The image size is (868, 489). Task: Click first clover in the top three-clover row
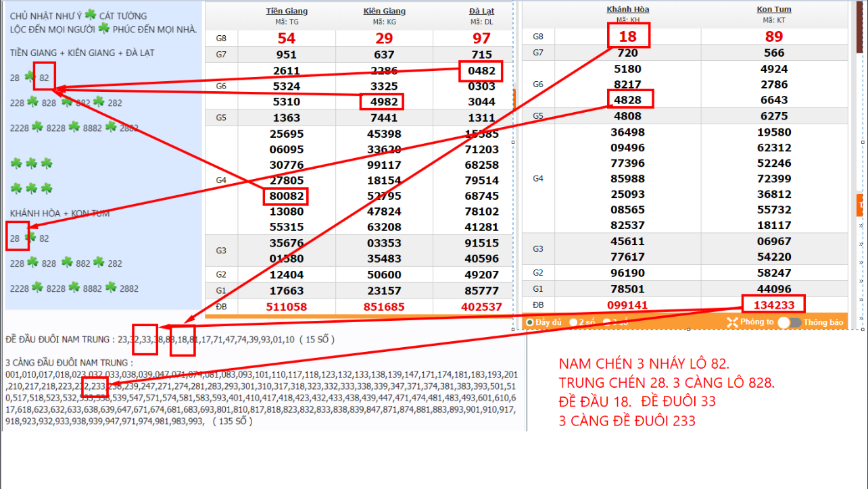tap(15, 163)
